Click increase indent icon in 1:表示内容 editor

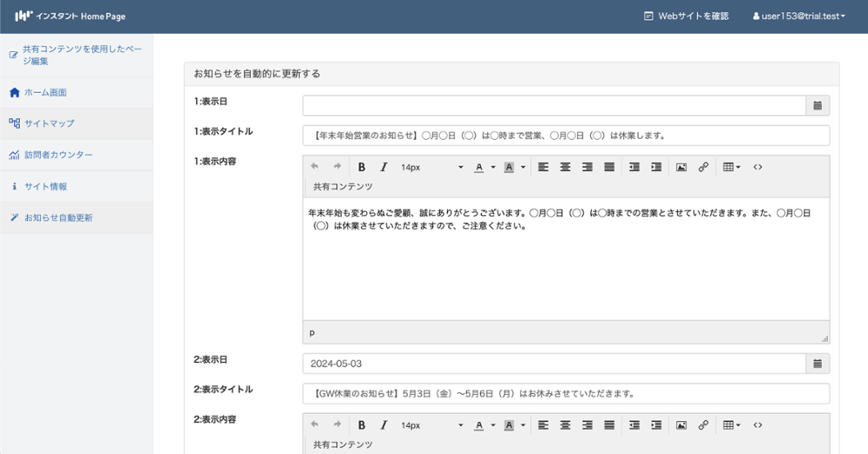(x=656, y=168)
